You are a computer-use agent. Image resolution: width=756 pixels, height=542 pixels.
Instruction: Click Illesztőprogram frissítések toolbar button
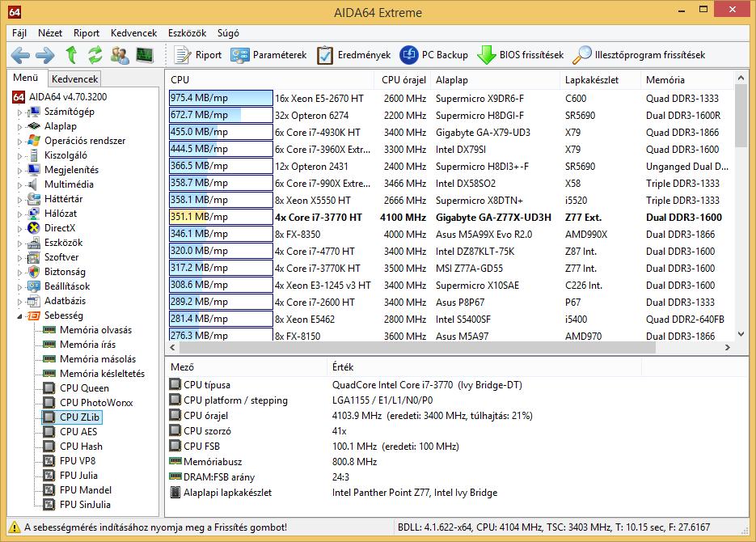[639, 55]
